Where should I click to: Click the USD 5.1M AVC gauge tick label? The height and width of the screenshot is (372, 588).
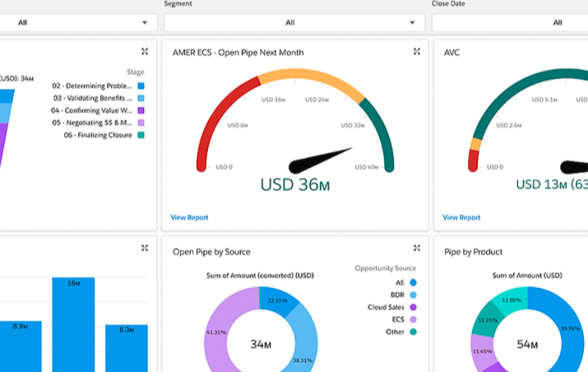tap(544, 99)
